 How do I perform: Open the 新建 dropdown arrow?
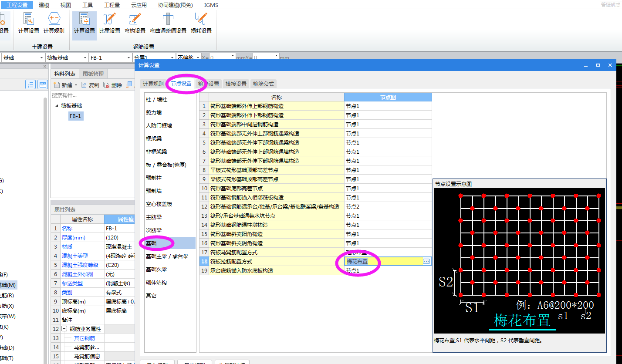[76, 85]
